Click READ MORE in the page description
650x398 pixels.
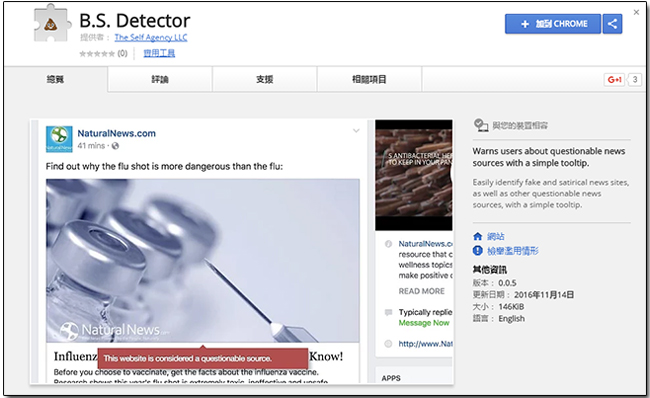click(422, 291)
